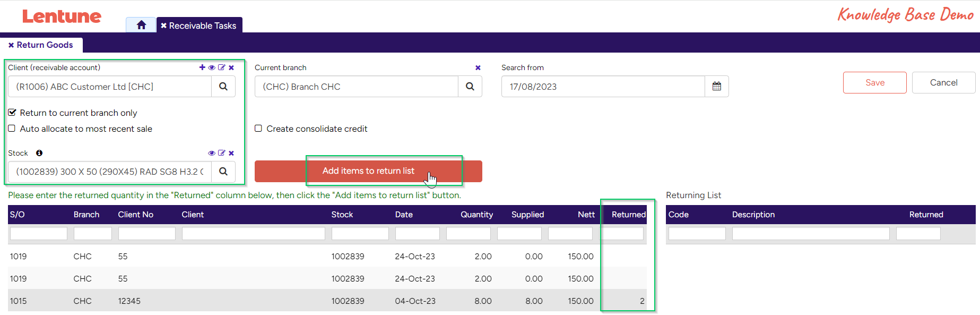
Task: Sort Returning List by Description header
Action: click(x=753, y=215)
